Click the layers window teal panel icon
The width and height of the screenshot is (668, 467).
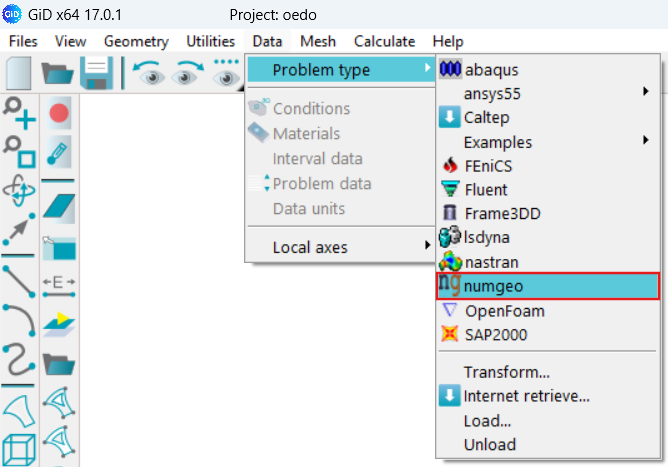(59, 248)
